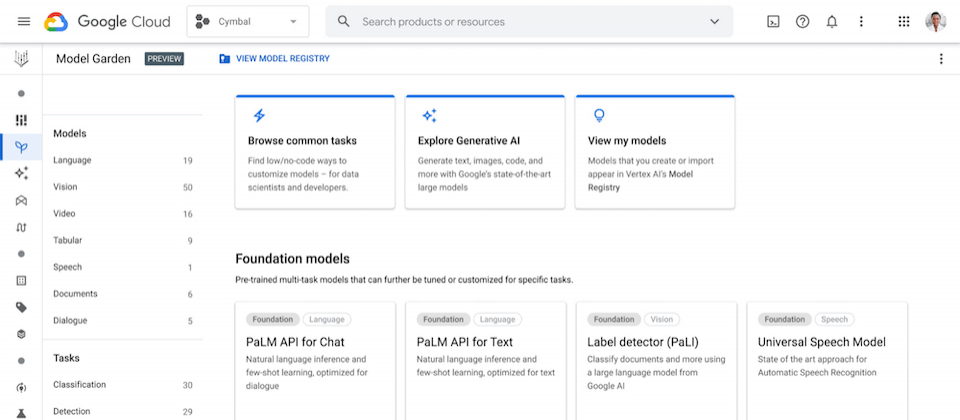
Task: Open the Pipelines icon in the sidebar
Action: (x=21, y=227)
